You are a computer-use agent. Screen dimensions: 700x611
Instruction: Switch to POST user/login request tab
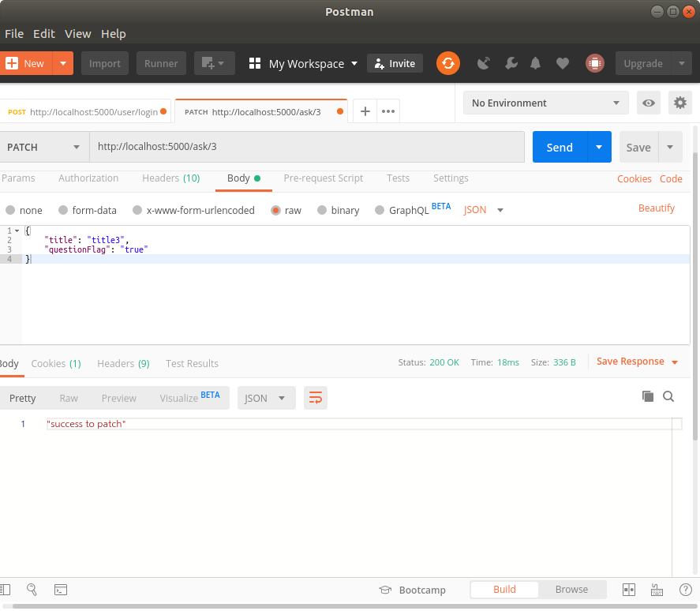point(84,111)
